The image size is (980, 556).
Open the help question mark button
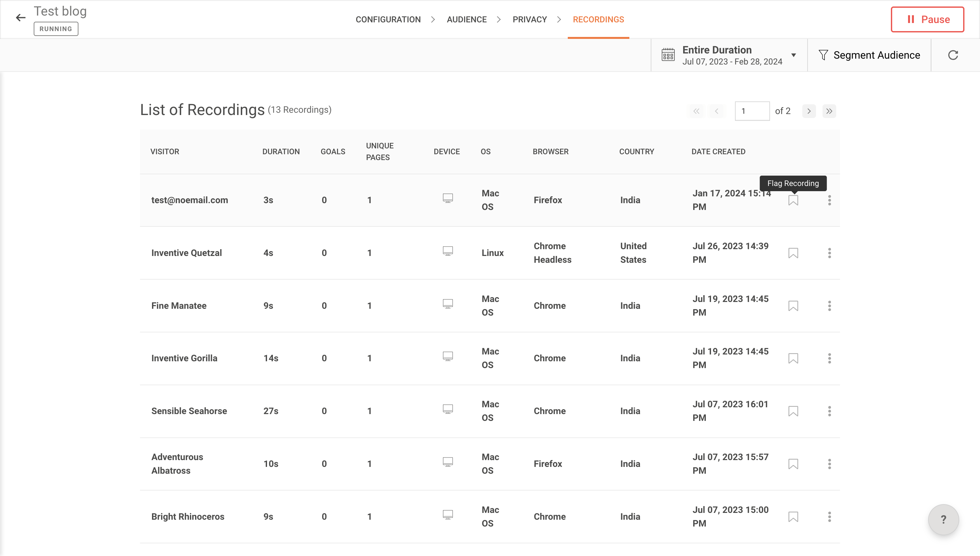tap(943, 519)
